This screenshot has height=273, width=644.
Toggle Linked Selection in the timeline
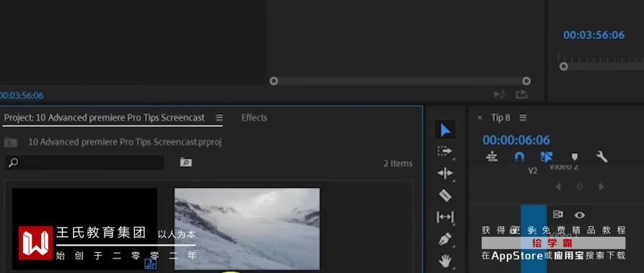tap(546, 157)
